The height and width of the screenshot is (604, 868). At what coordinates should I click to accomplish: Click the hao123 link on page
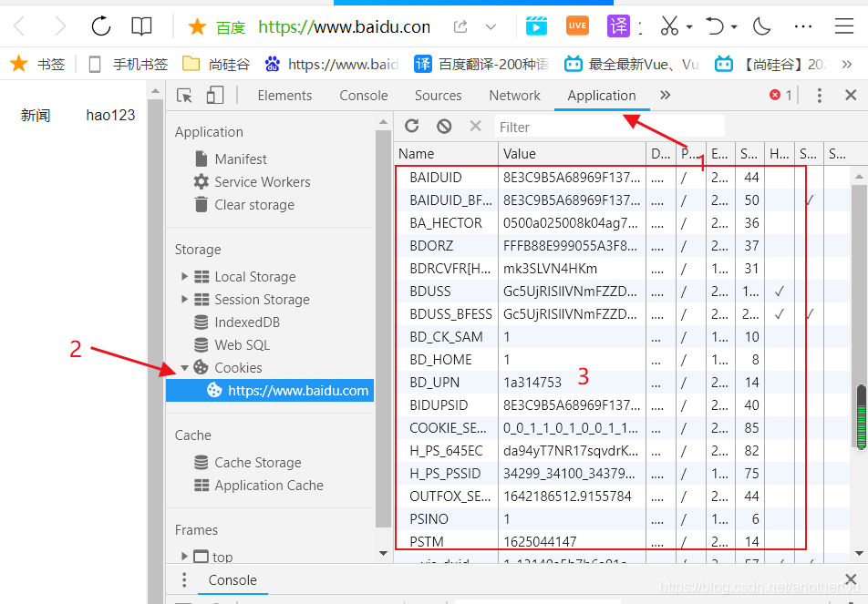[x=110, y=115]
